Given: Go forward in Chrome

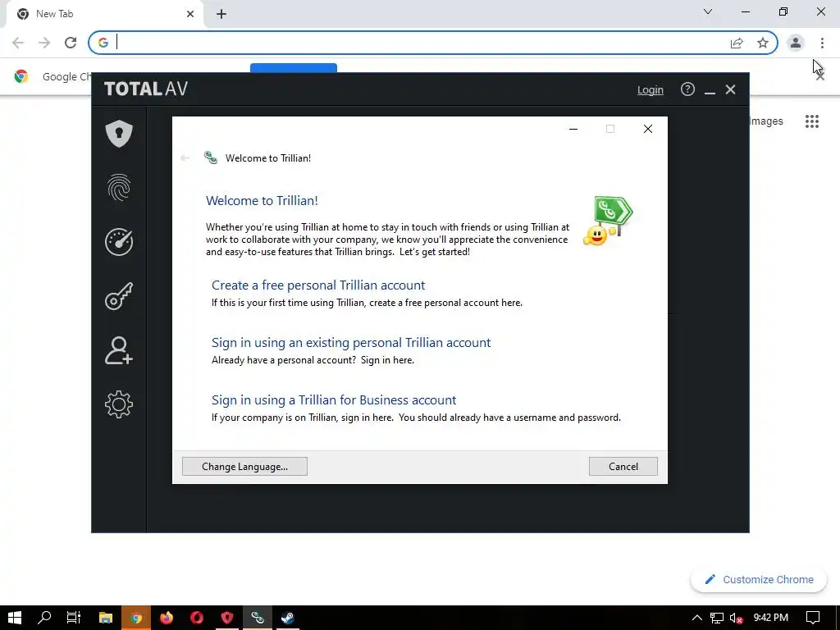Looking at the screenshot, I should tap(44, 43).
